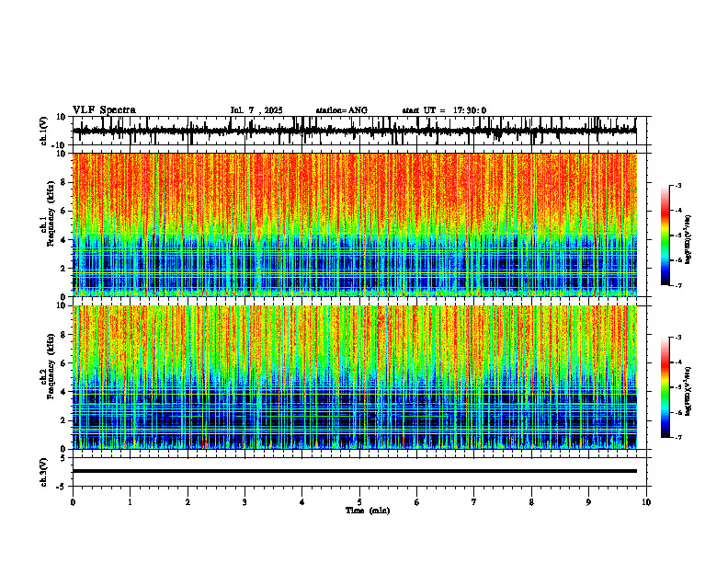Image resolution: width=728 pixels, height=563 pixels.
Task: Click inside the ch.2 frequency spectrogram panel
Action: pos(354,377)
